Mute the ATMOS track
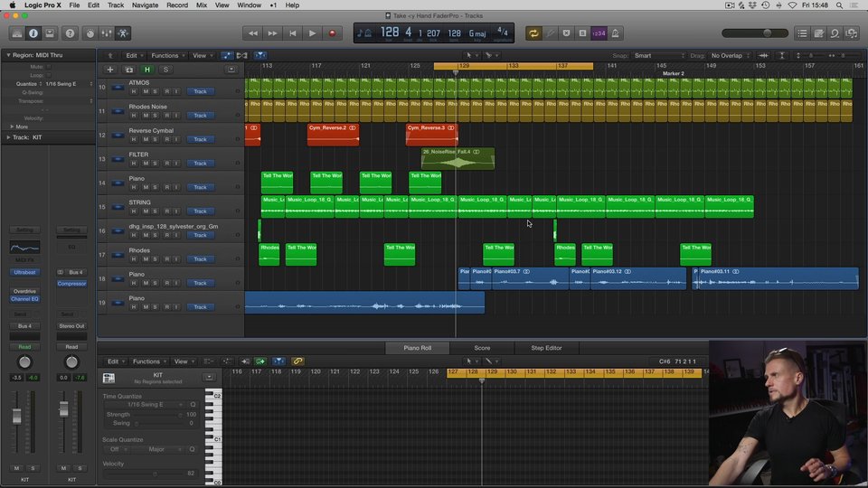 click(x=145, y=91)
